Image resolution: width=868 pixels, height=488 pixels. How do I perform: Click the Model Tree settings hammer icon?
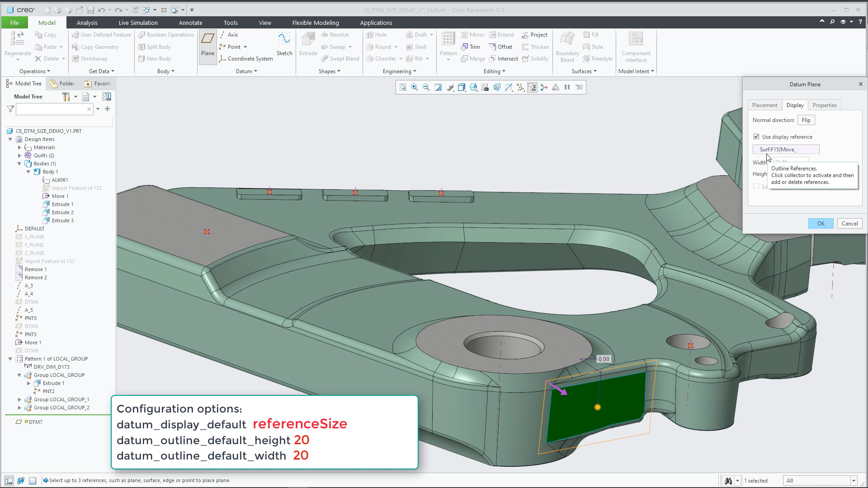click(x=66, y=97)
